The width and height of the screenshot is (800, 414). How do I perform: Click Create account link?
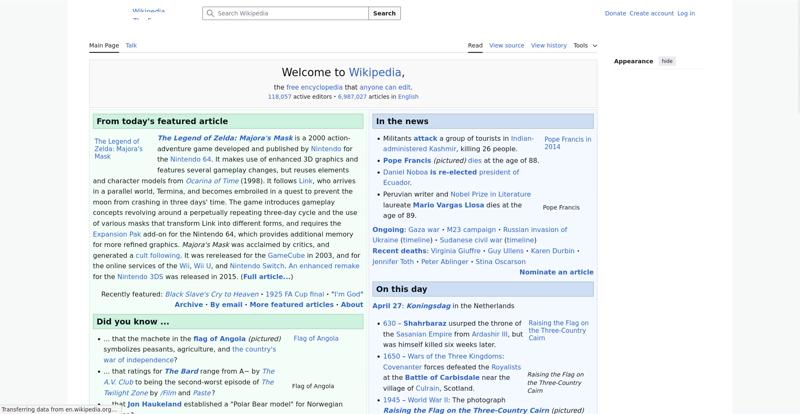coord(652,13)
